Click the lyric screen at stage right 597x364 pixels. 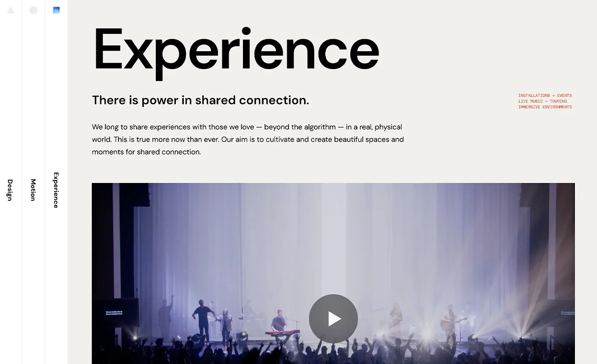pos(567,313)
